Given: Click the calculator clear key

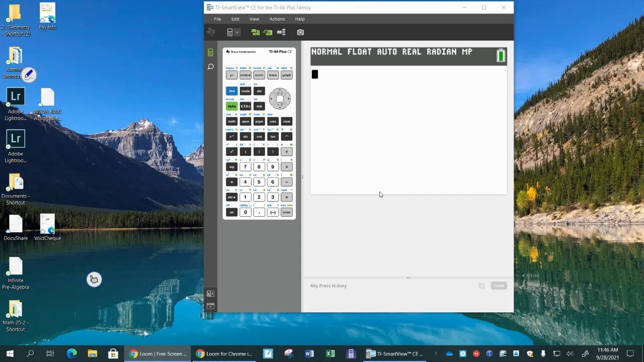Looking at the screenshot, I should (x=286, y=121).
